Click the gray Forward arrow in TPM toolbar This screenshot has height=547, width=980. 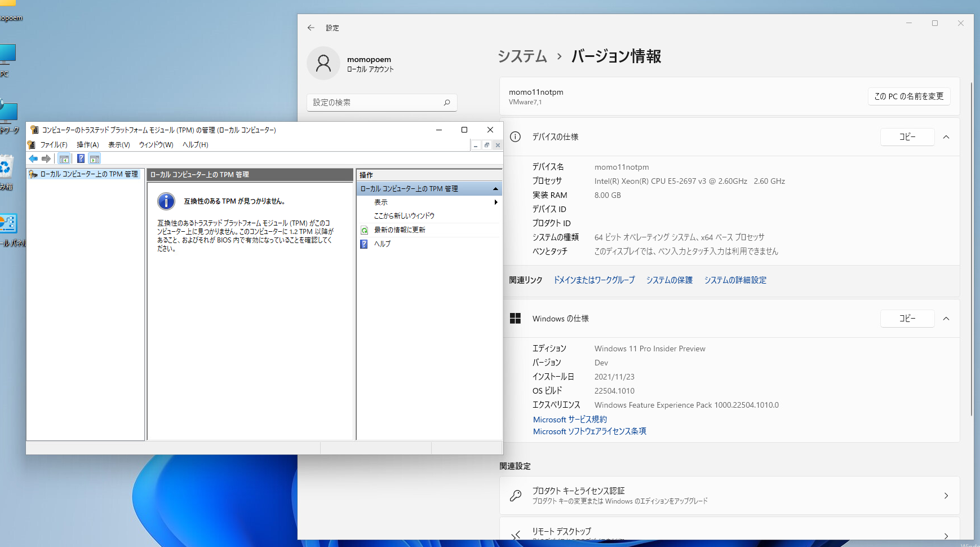(46, 159)
